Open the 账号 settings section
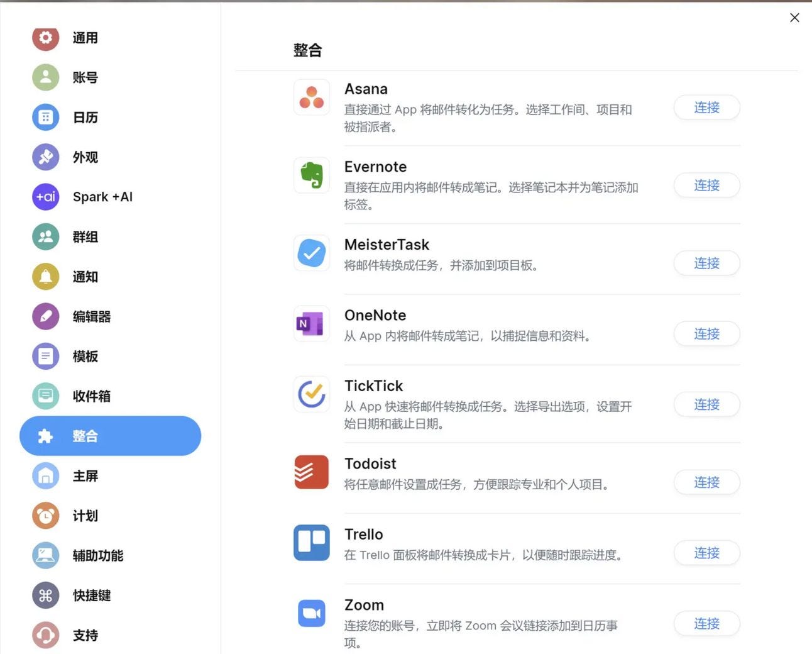The height and width of the screenshot is (654, 812). coord(110,77)
